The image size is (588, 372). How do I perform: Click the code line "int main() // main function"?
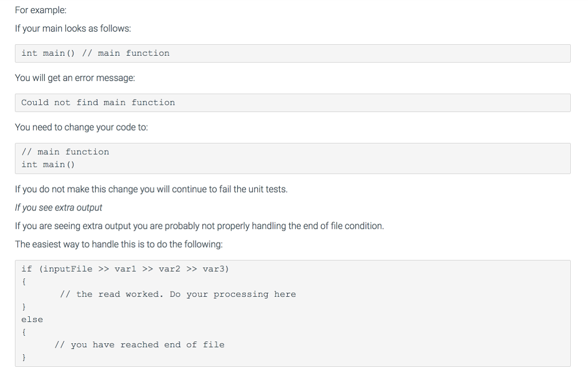coord(95,53)
